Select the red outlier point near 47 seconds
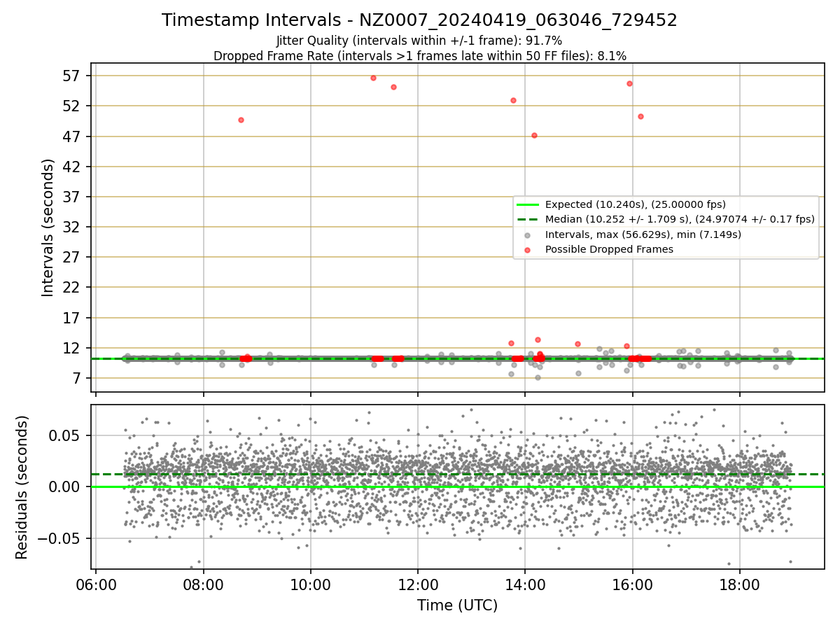The width and height of the screenshot is (840, 630). click(x=534, y=135)
